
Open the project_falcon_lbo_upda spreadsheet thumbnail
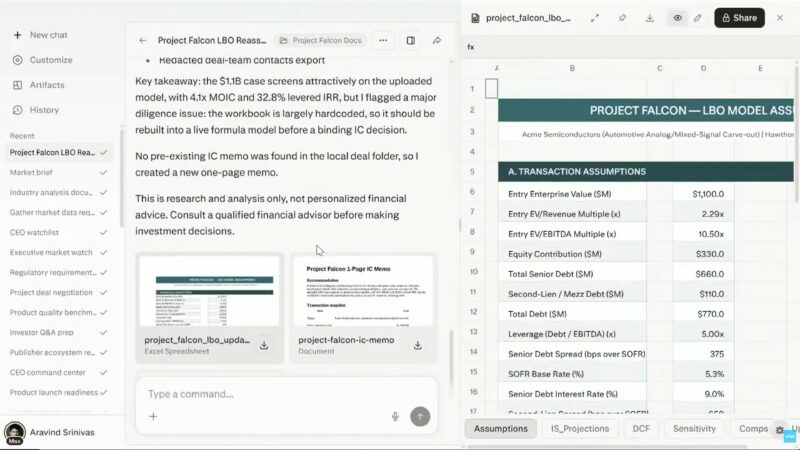pos(209,291)
